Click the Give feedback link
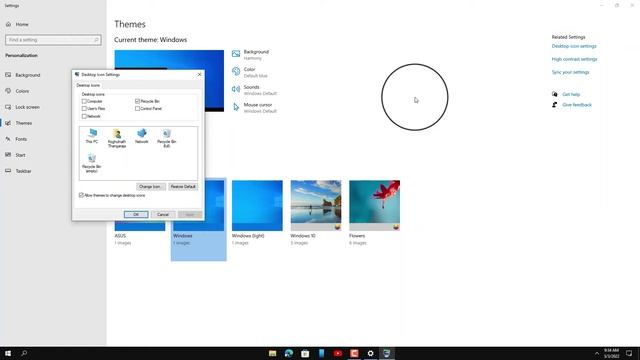The image size is (640, 360). point(577,105)
